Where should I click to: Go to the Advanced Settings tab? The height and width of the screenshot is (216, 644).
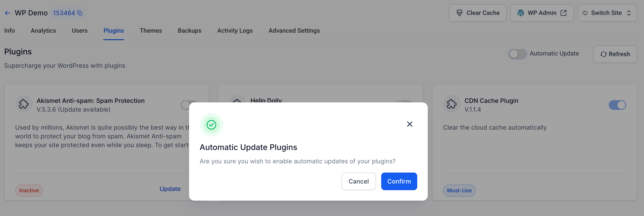pyautogui.click(x=294, y=31)
